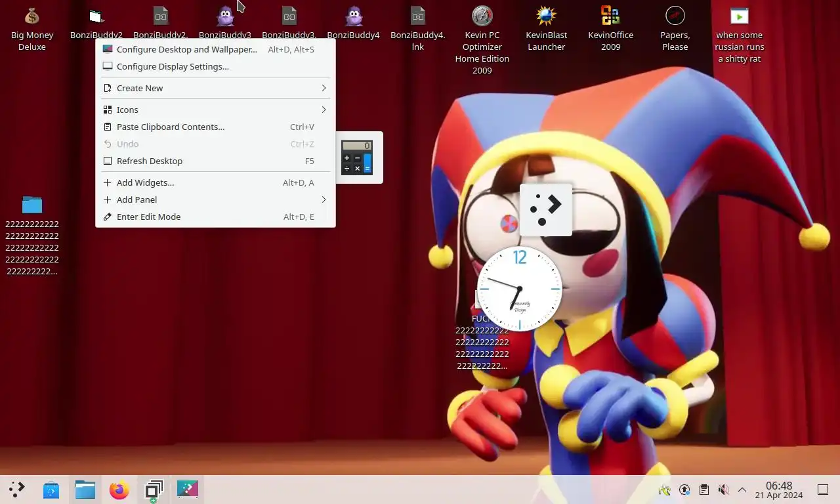Screen dimensions: 840x504
Task: Select Refresh Desktop from context menu
Action: pyautogui.click(x=150, y=161)
